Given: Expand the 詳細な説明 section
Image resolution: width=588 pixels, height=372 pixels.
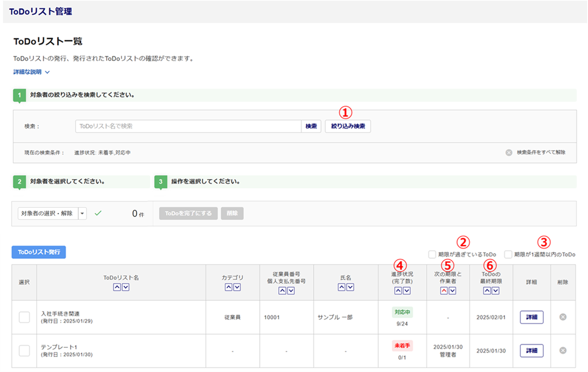Looking at the screenshot, I should tap(32, 72).
